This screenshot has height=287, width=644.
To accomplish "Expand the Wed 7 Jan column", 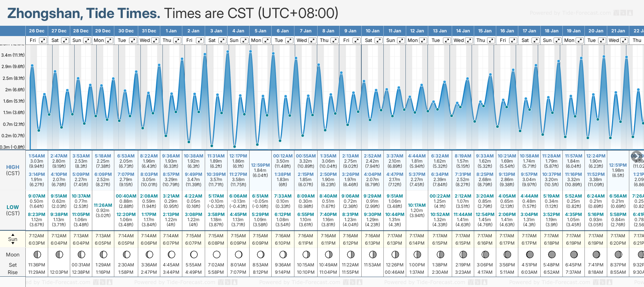I will 312,40.
